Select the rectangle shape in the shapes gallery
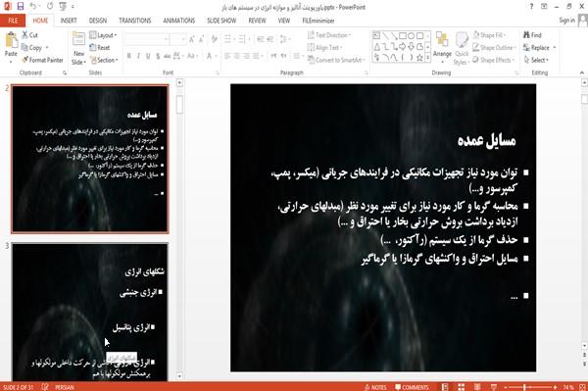588x391 pixels. 403,35
